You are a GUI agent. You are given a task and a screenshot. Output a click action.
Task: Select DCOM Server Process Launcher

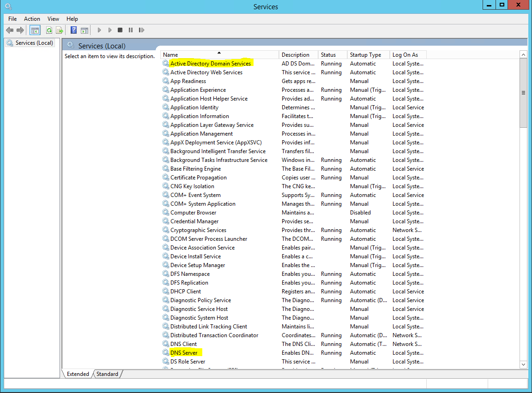pyautogui.click(x=293, y=239)
